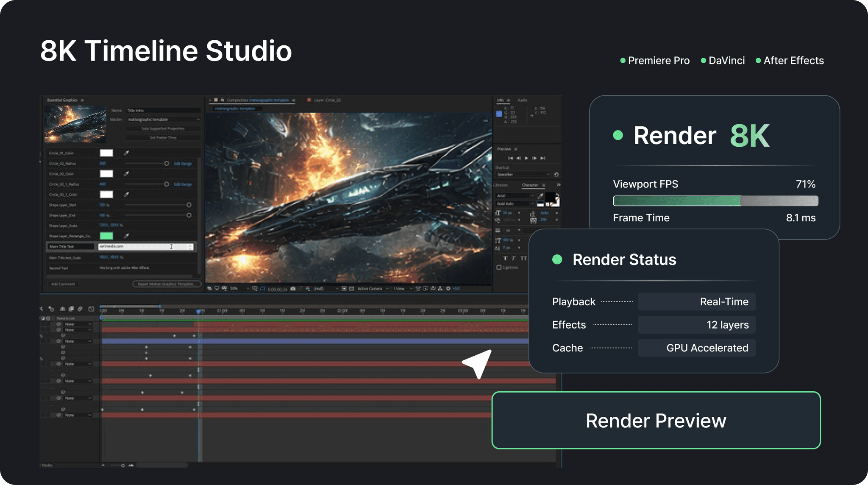
Task: Click the faux bold T icon
Action: [x=505, y=258]
